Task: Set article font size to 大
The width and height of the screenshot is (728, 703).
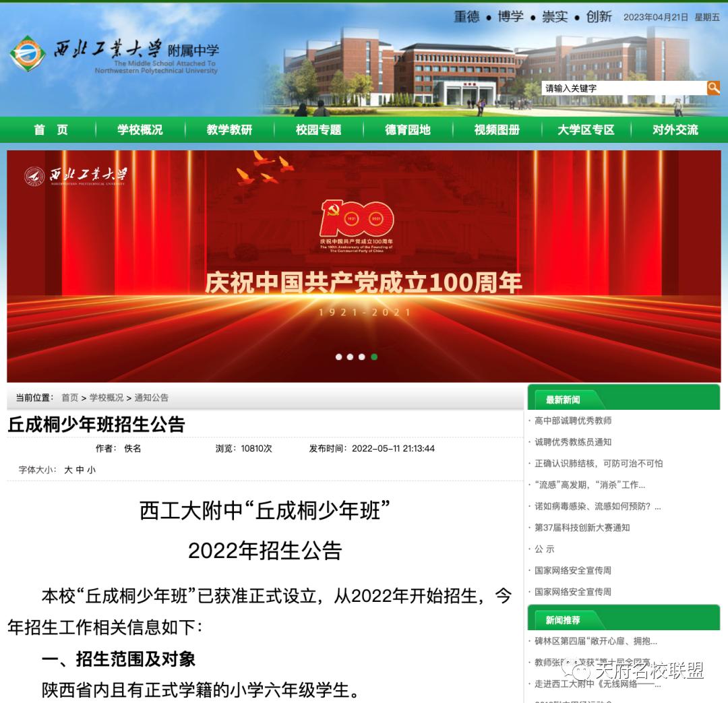Action: click(69, 470)
